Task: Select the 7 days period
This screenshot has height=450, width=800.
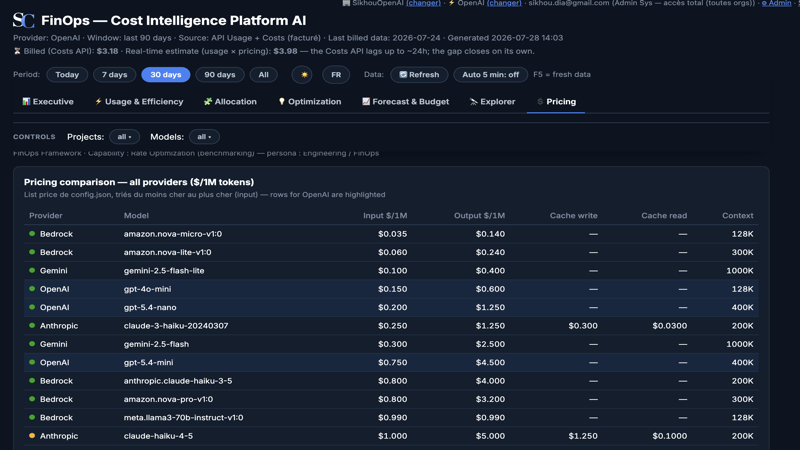Action: click(114, 74)
